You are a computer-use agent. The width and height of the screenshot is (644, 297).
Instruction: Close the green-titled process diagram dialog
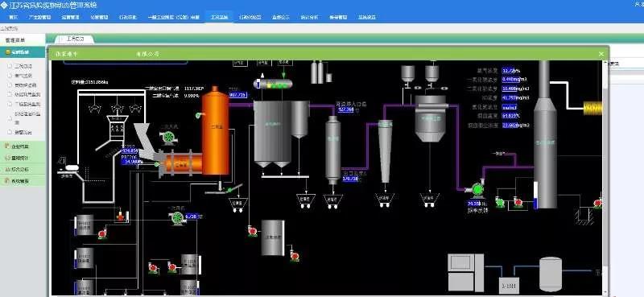[x=601, y=54]
